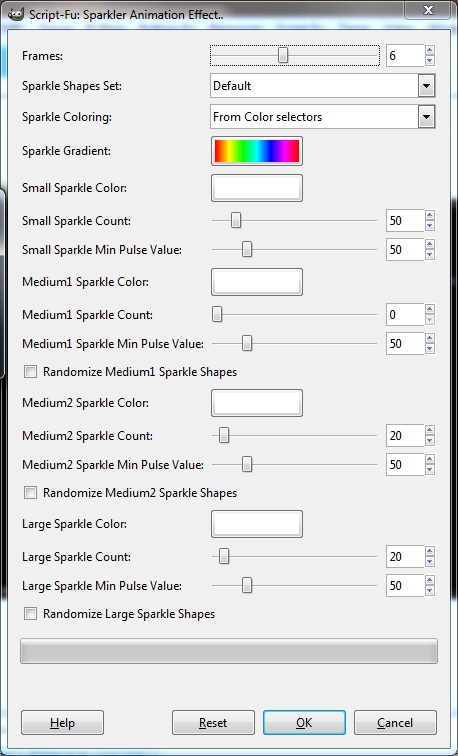This screenshot has height=756, width=458.
Task: Increase Medium1 Sparkle Count with up arrow
Action: tap(430, 310)
